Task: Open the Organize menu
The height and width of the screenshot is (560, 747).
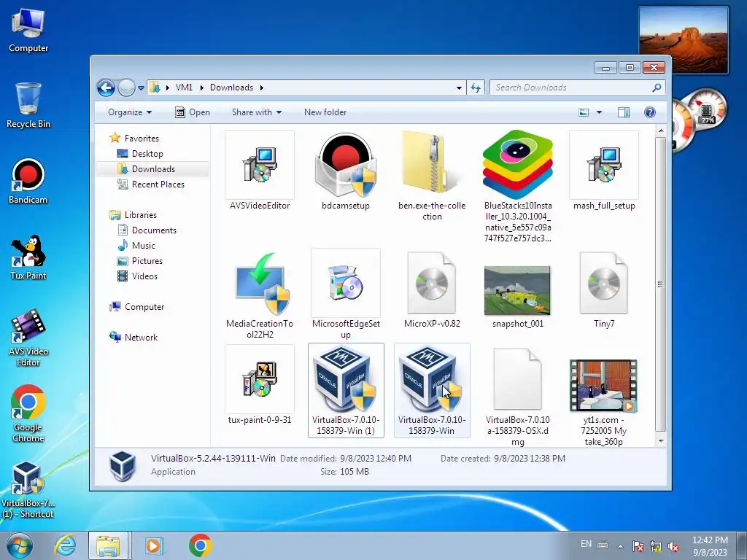Action: (x=130, y=112)
